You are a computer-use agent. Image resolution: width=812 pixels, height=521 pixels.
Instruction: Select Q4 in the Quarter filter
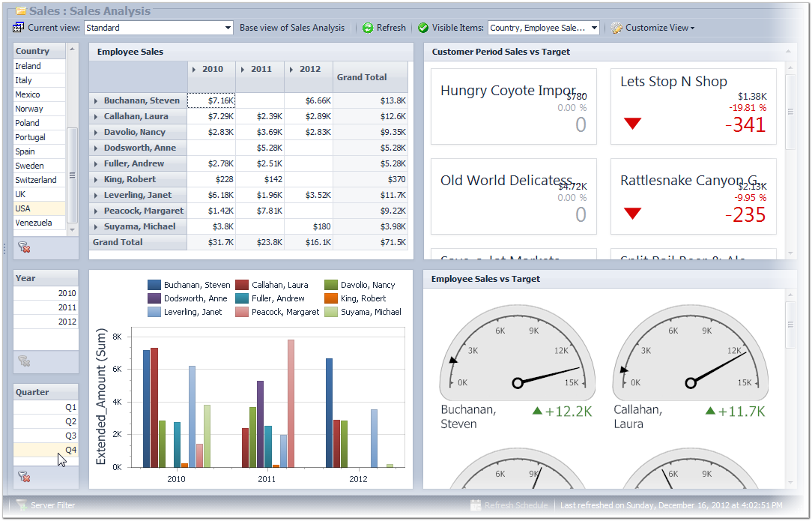pyautogui.click(x=46, y=450)
